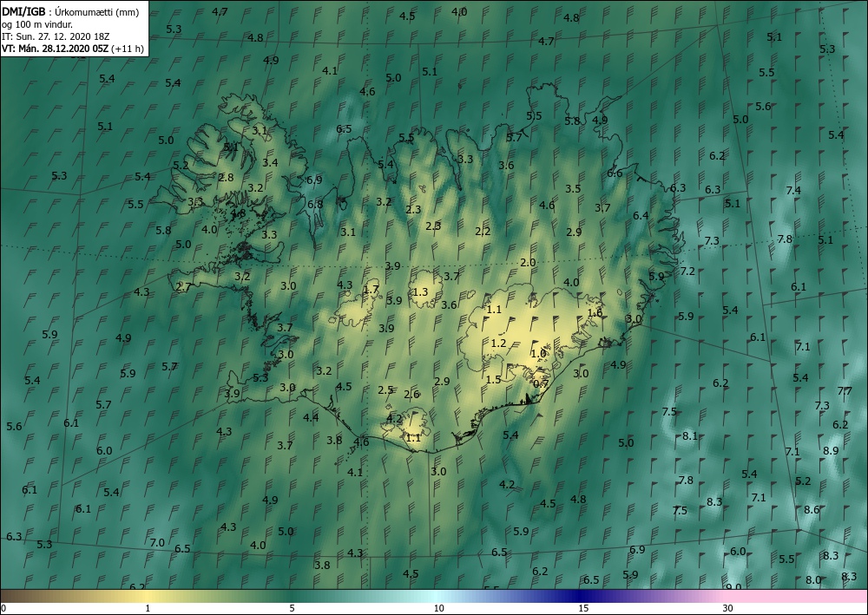The image size is (868, 615).
Task: Click the 1.6 value on the map
Action: (x=595, y=313)
